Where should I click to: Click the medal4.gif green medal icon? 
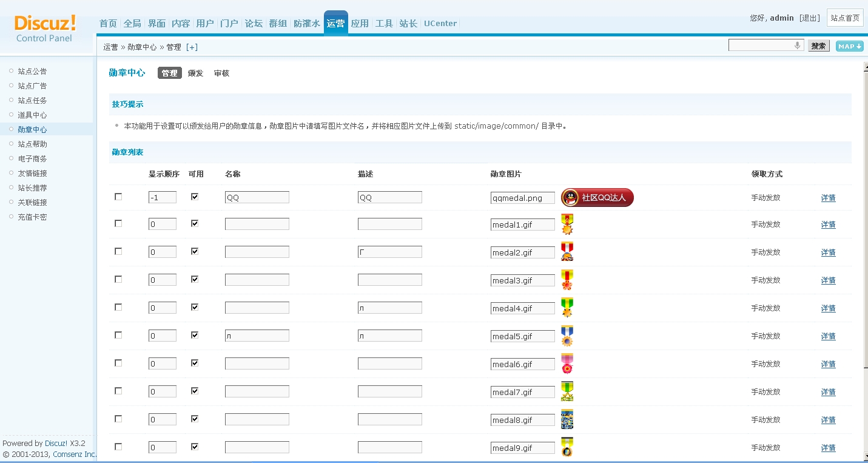(567, 308)
